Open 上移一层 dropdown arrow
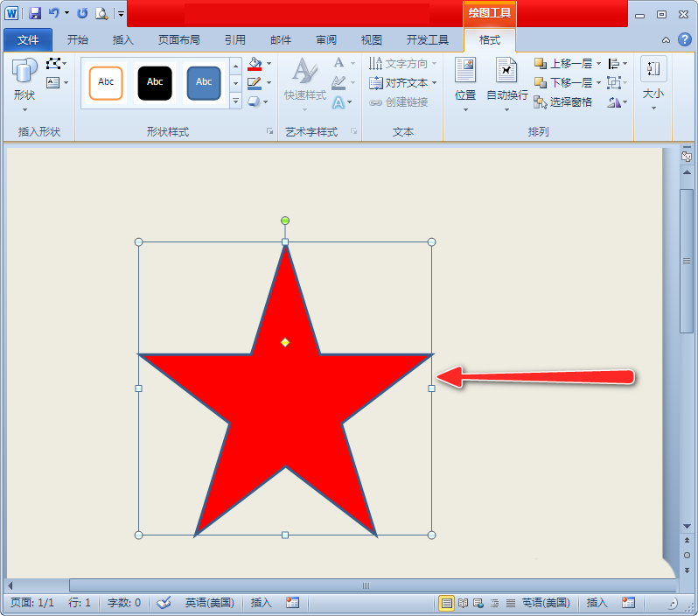698x616 pixels. coord(598,64)
